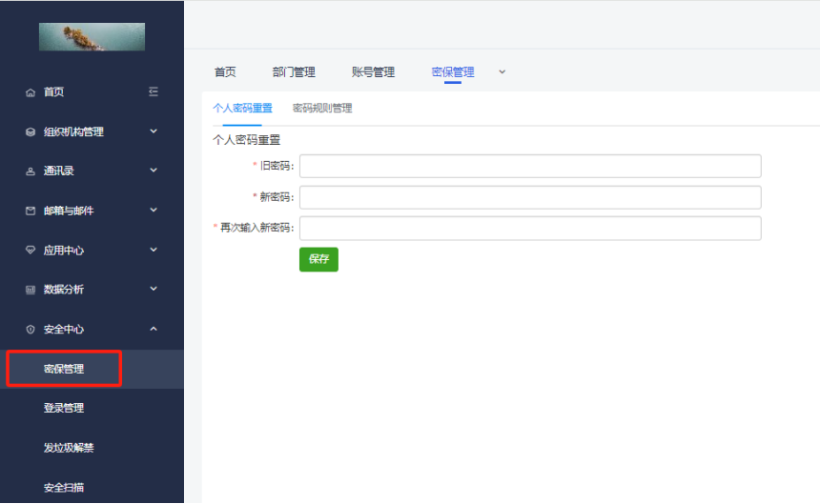Focus the 新密码 input field
This screenshot has width=821, height=504.
(x=530, y=197)
